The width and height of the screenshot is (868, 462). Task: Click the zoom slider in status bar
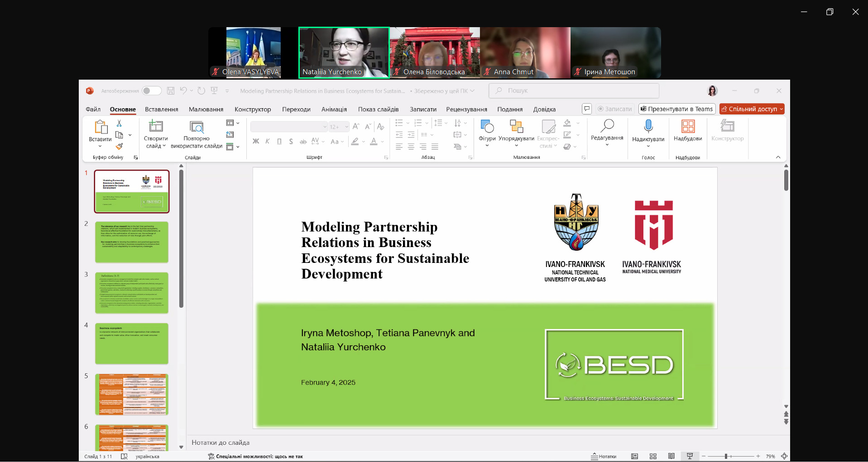(x=730, y=456)
